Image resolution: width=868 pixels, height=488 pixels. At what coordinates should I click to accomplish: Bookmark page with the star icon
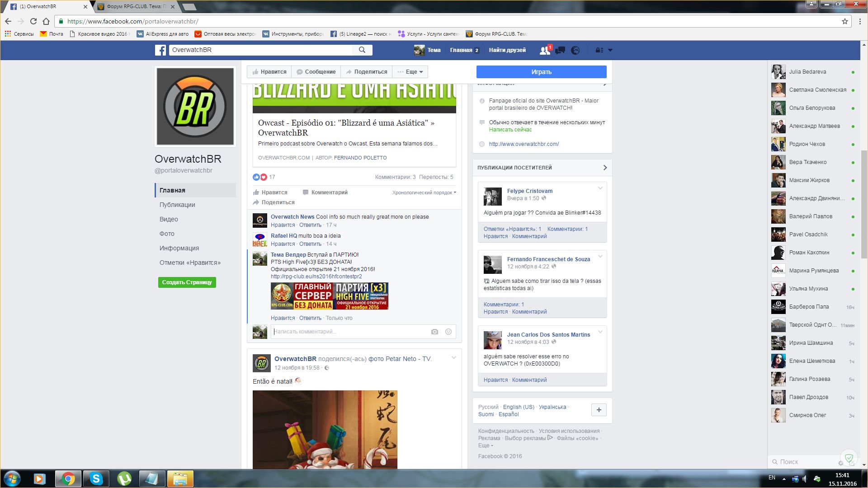844,21
